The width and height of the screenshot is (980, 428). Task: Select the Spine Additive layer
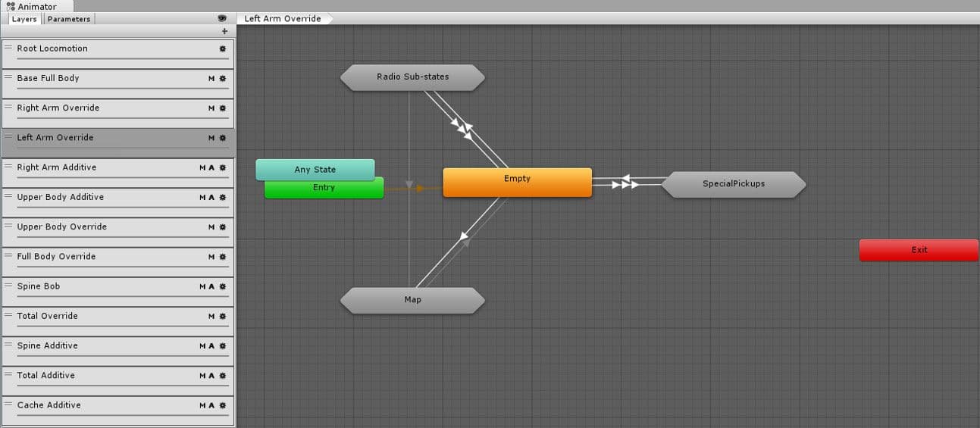117,351
